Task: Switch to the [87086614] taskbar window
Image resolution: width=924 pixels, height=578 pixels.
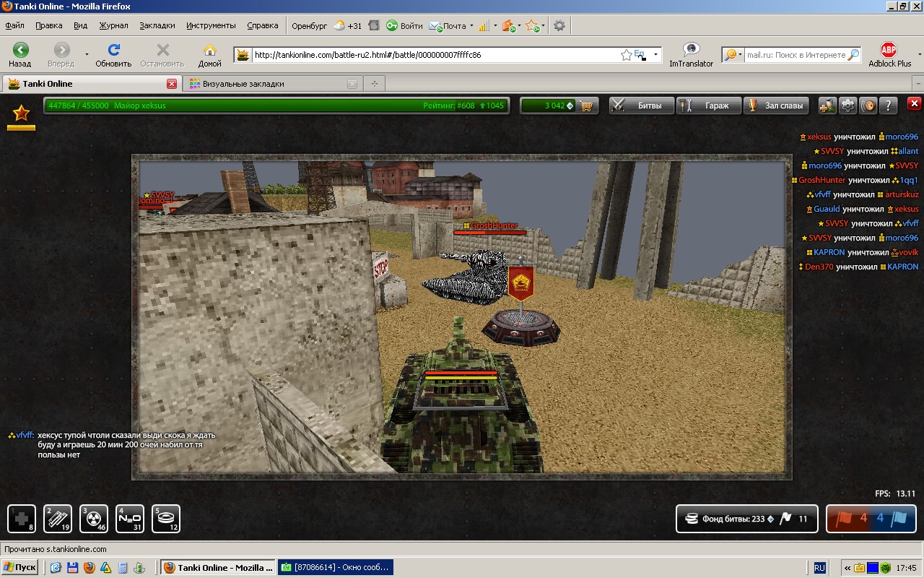Action: pyautogui.click(x=336, y=567)
